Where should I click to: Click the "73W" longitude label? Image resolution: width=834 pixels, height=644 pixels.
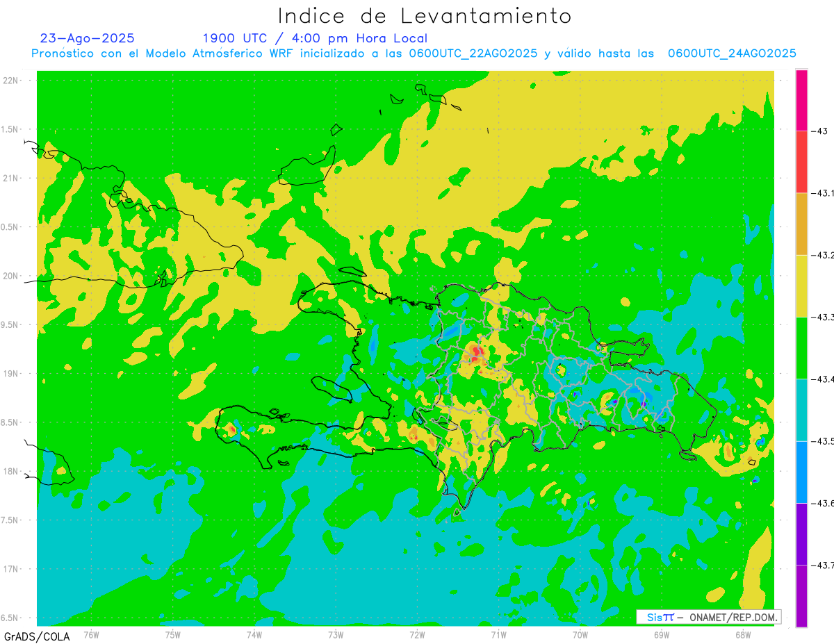(336, 634)
